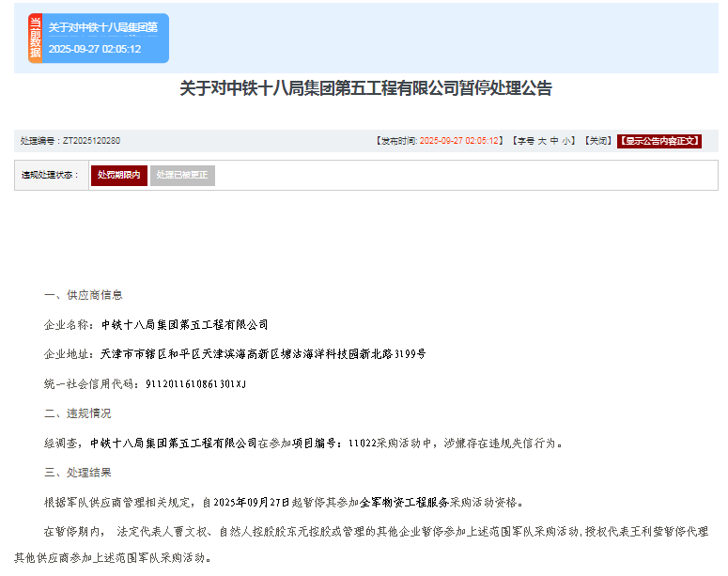This screenshot has width=728, height=576.
Task: Click the 一、供应商信息 section heading
Action: click(83, 295)
